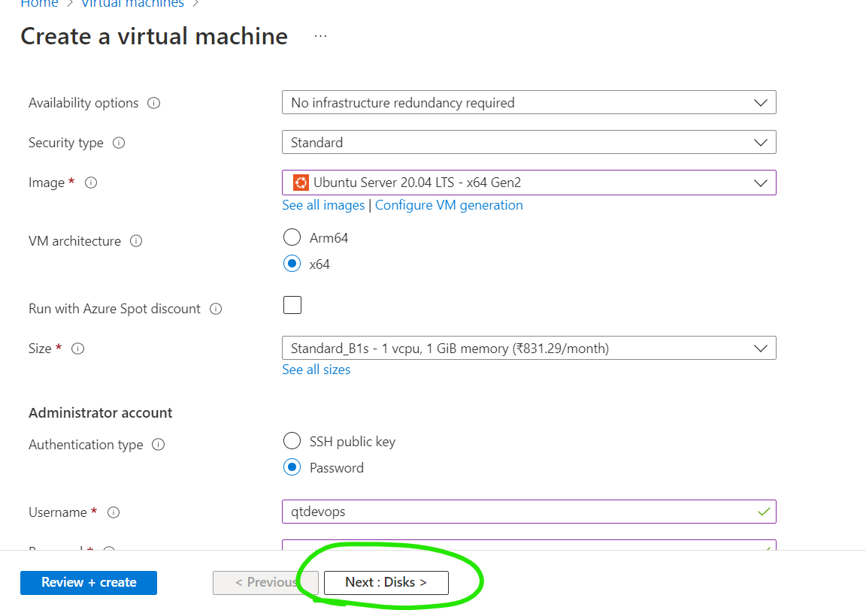Viewport: 866px width, 616px height.
Task: Go to Virtual machines breadcrumb
Action: (132, 4)
